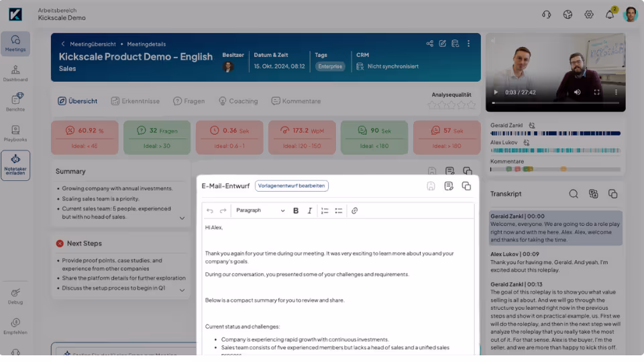Go back with the breadcrumb chevron
Screen dimensions: 644x362
pyautogui.click(x=63, y=44)
